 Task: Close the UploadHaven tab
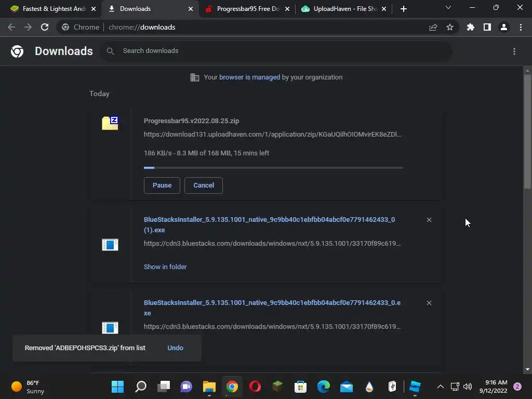(x=384, y=9)
